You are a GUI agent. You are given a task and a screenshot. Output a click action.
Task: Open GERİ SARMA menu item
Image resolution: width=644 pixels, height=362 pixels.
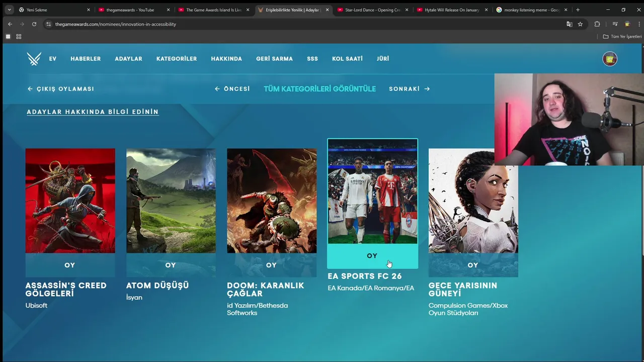coord(274,59)
